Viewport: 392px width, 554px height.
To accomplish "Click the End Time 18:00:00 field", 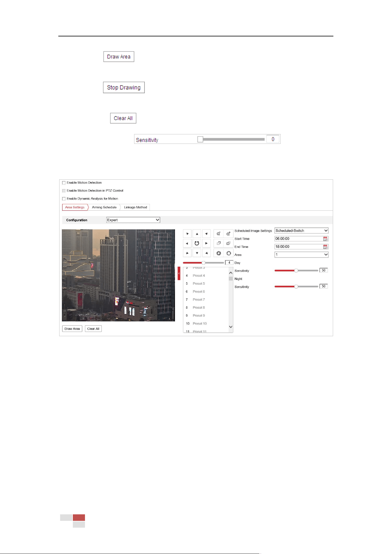I will (301, 247).
